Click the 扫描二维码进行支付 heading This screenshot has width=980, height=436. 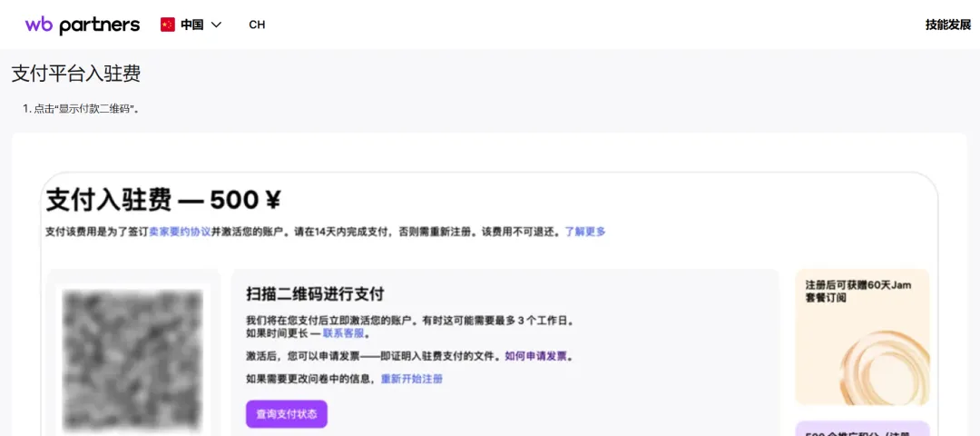coord(316,293)
